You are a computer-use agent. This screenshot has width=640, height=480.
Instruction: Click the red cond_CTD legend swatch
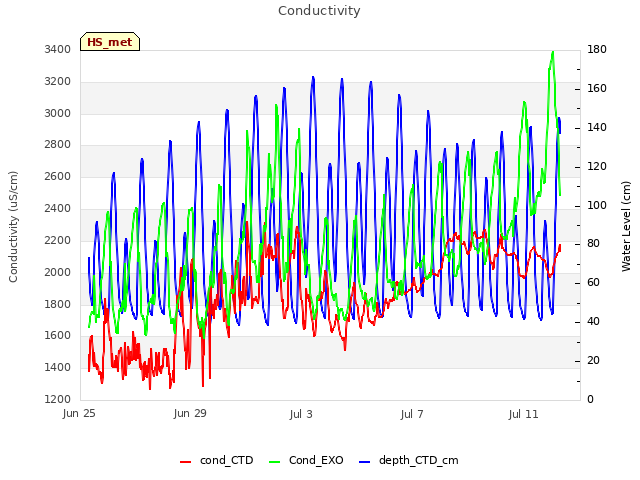pos(185,462)
